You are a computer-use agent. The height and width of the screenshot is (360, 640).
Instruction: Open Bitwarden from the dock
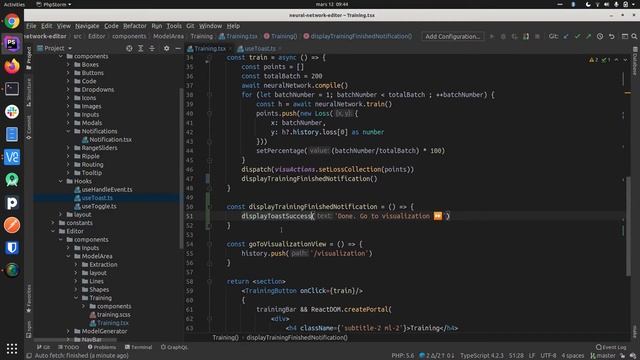point(12,247)
